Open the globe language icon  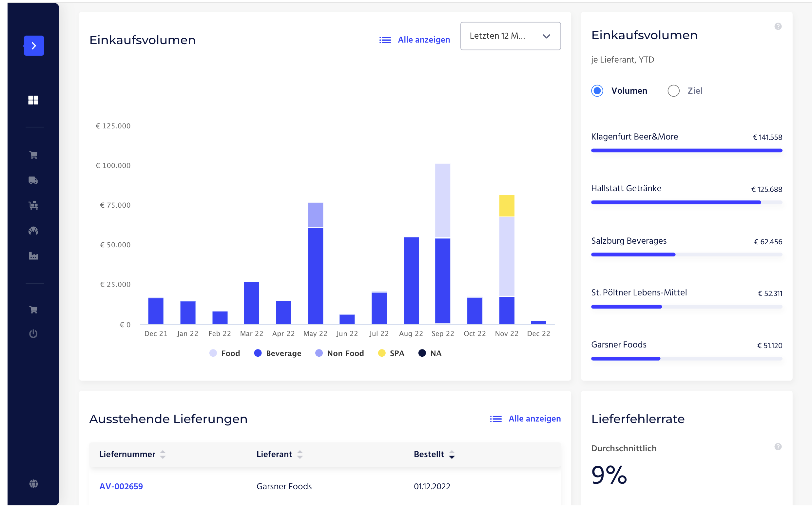click(x=33, y=483)
